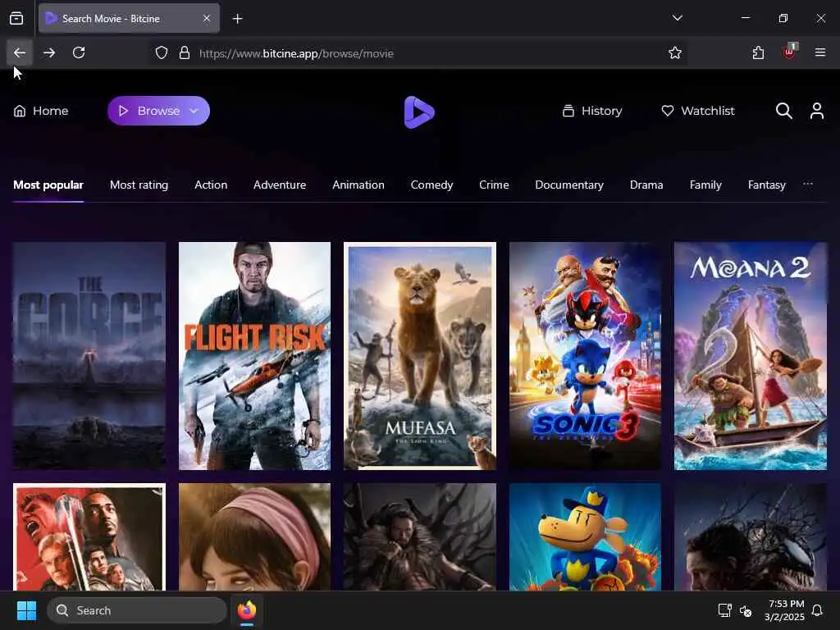Click the Windows taskbar Search box
Image resolution: width=840 pixels, height=630 pixels.
(137, 610)
